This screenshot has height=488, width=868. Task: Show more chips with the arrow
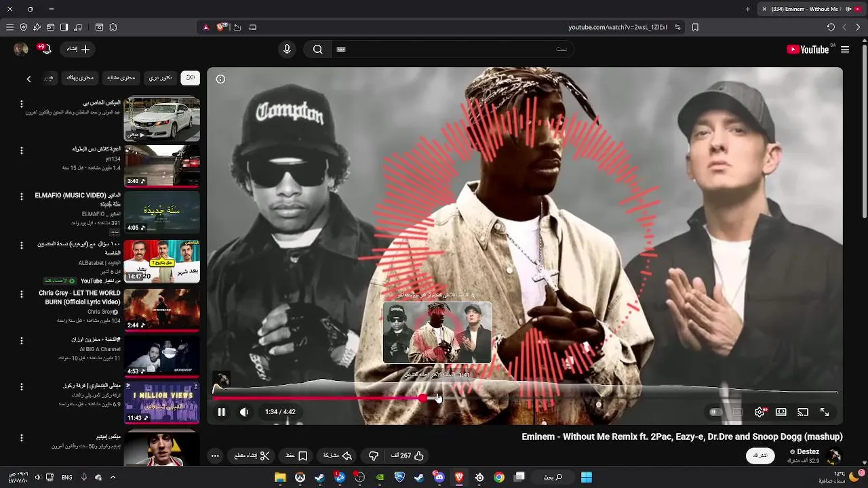coord(28,79)
